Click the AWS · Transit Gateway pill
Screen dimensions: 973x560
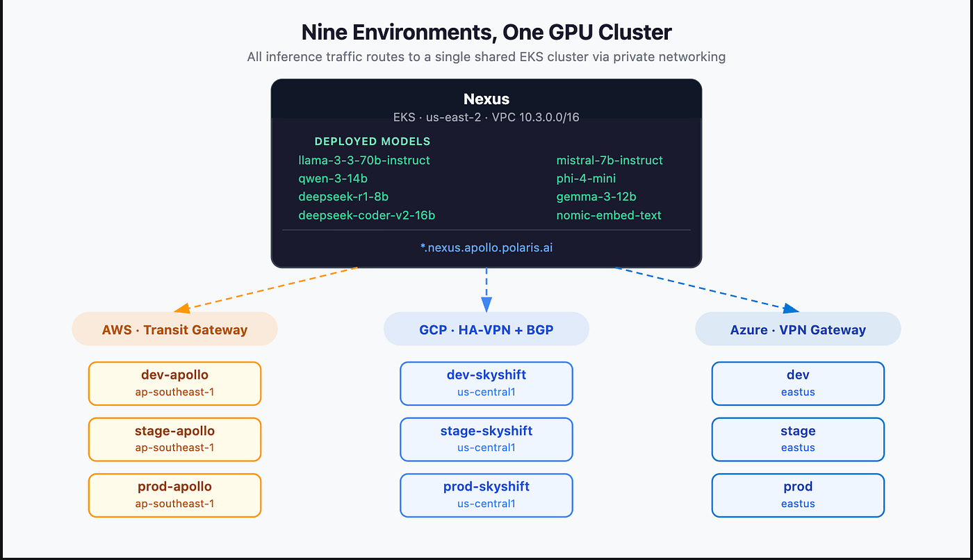(x=174, y=329)
